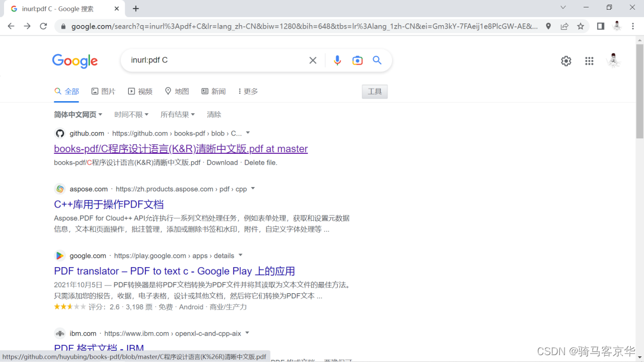Switch to the 新闻 tab
This screenshot has height=362, width=644.
click(214, 92)
